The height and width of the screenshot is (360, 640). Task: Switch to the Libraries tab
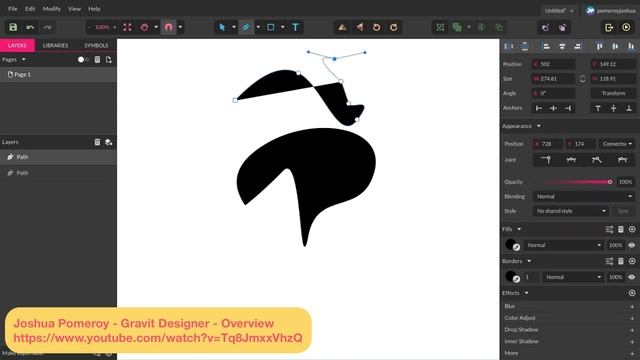tap(56, 45)
